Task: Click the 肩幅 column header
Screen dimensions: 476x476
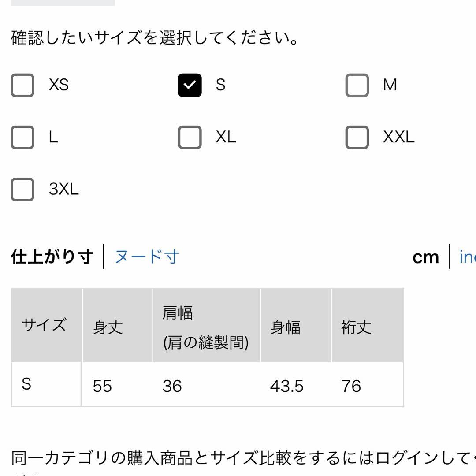Action: [206, 325]
